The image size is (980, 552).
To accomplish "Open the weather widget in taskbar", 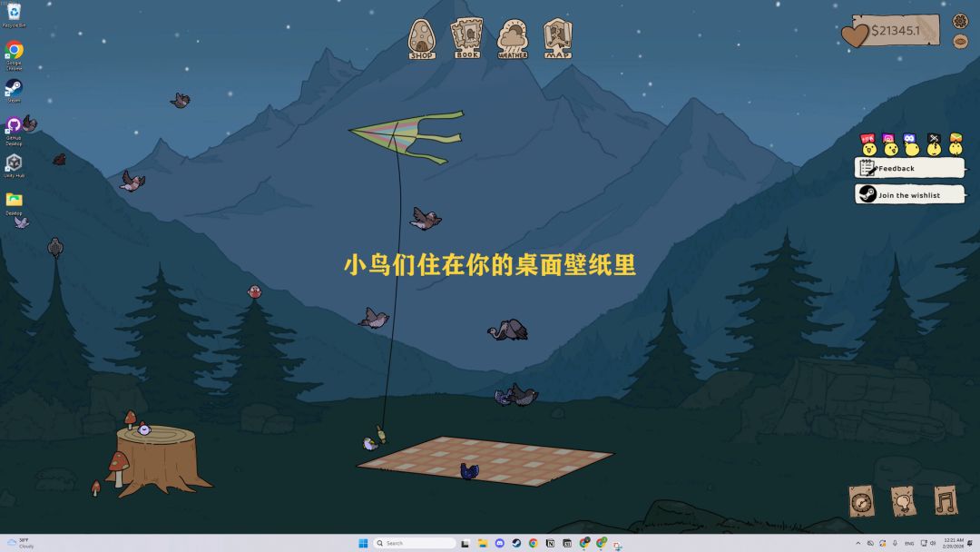I will [x=19, y=543].
